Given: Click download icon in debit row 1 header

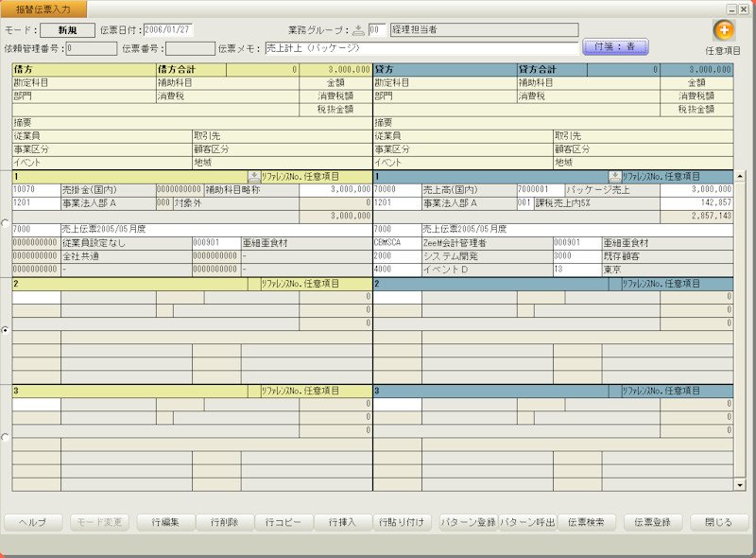Looking at the screenshot, I should coord(253,177).
